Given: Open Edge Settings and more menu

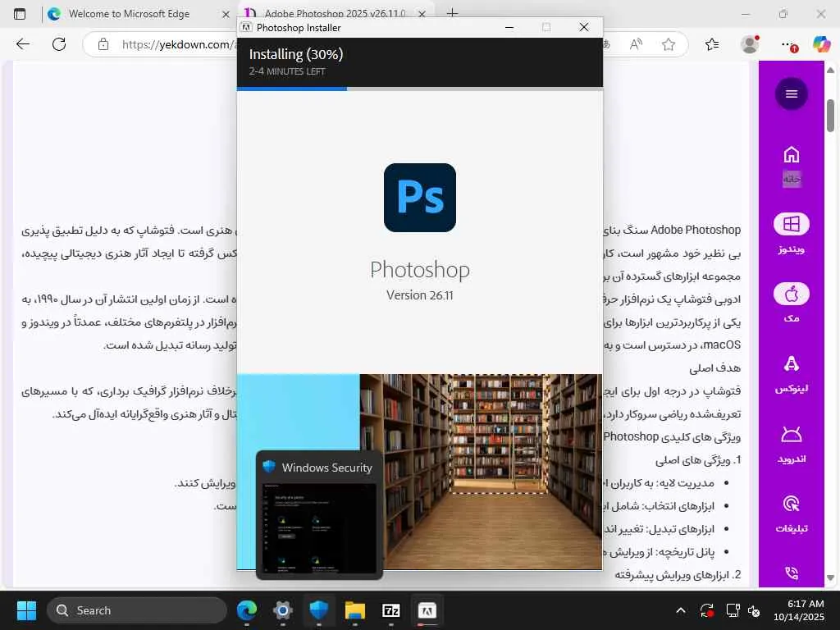Looking at the screenshot, I should (x=787, y=44).
